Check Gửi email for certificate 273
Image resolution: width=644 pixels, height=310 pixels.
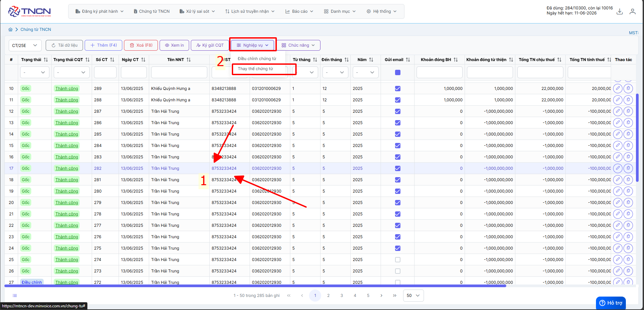(x=398, y=271)
